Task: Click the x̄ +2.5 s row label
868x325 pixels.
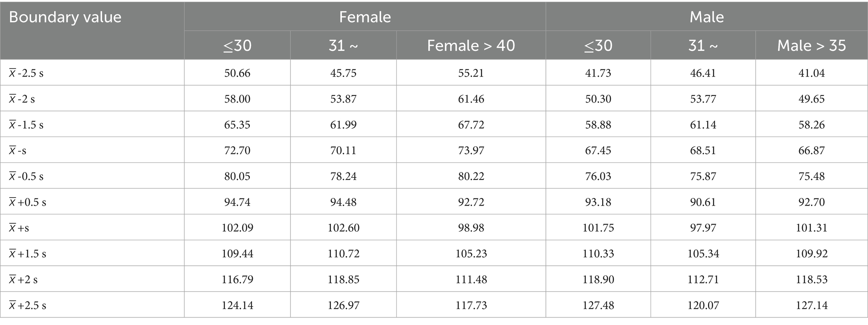Action: [27, 305]
